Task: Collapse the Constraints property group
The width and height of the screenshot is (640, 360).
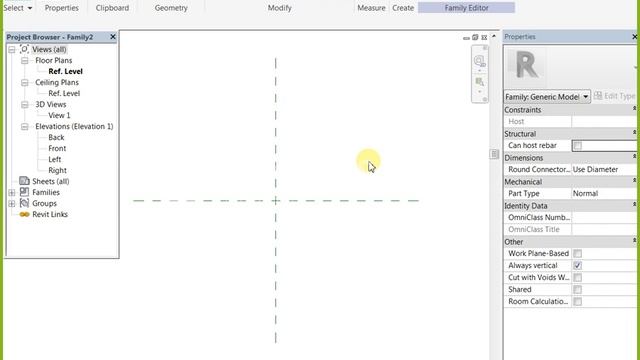Action: coord(634,109)
